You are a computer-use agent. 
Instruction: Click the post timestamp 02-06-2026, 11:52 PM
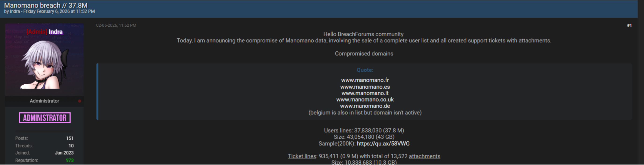[x=116, y=25]
